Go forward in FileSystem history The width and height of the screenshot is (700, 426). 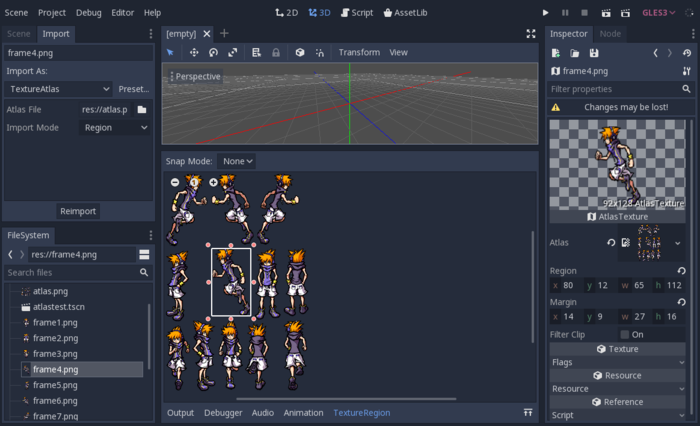(x=22, y=255)
